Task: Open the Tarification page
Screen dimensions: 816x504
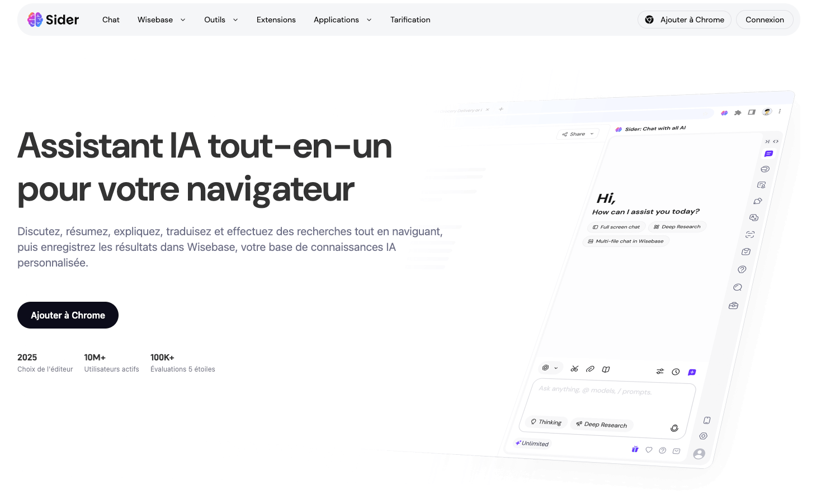Action: (411, 20)
